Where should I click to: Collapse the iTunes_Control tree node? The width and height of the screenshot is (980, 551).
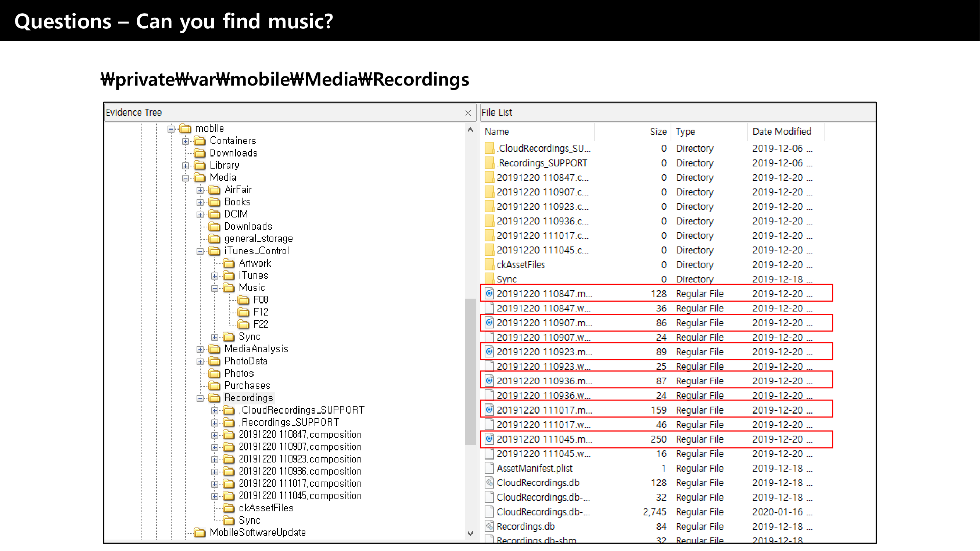coord(200,252)
